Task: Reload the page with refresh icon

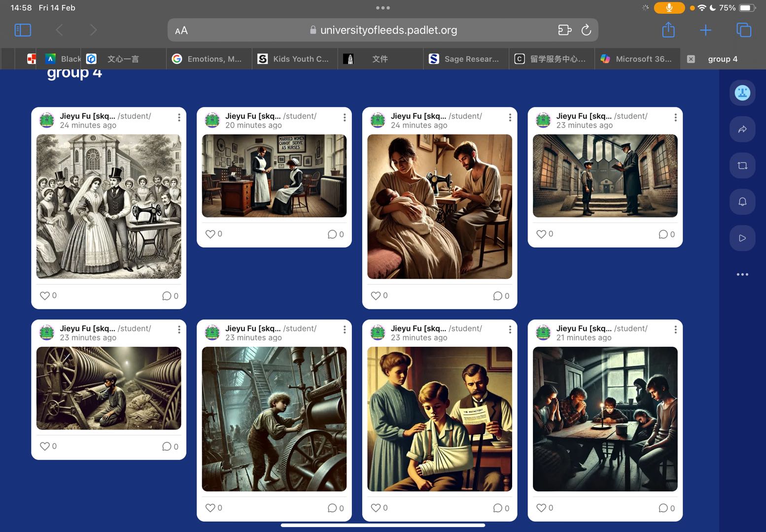Action: pos(586,30)
